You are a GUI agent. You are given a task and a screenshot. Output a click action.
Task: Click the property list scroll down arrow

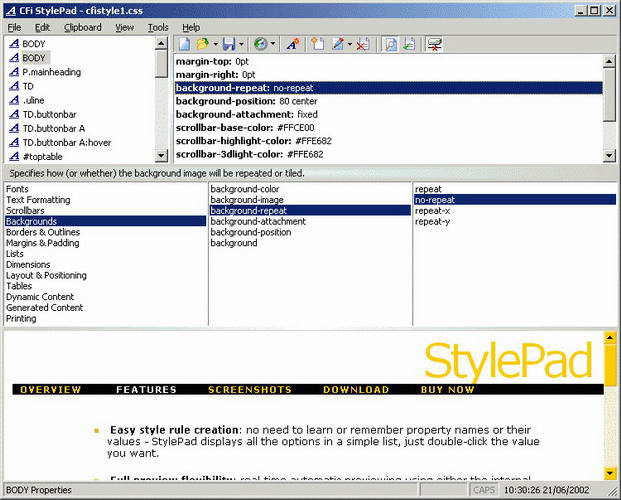[609, 156]
